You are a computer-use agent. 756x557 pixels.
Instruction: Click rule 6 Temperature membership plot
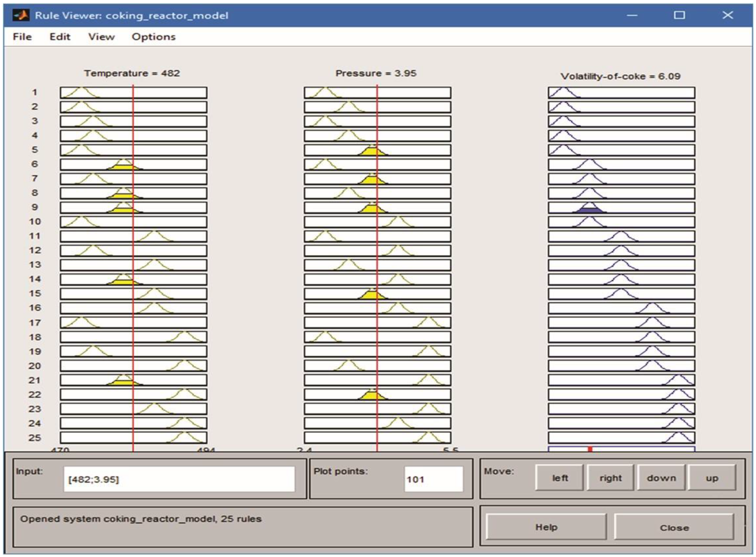101,165
